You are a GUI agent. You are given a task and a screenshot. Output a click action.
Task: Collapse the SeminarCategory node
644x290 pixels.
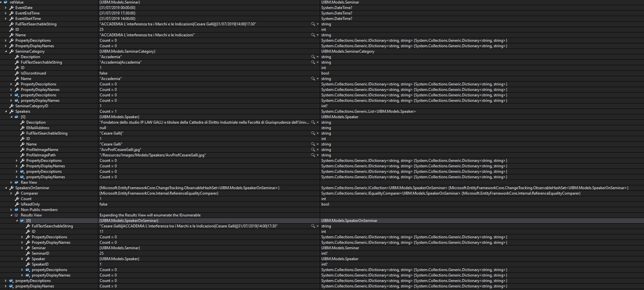[x=6, y=51]
